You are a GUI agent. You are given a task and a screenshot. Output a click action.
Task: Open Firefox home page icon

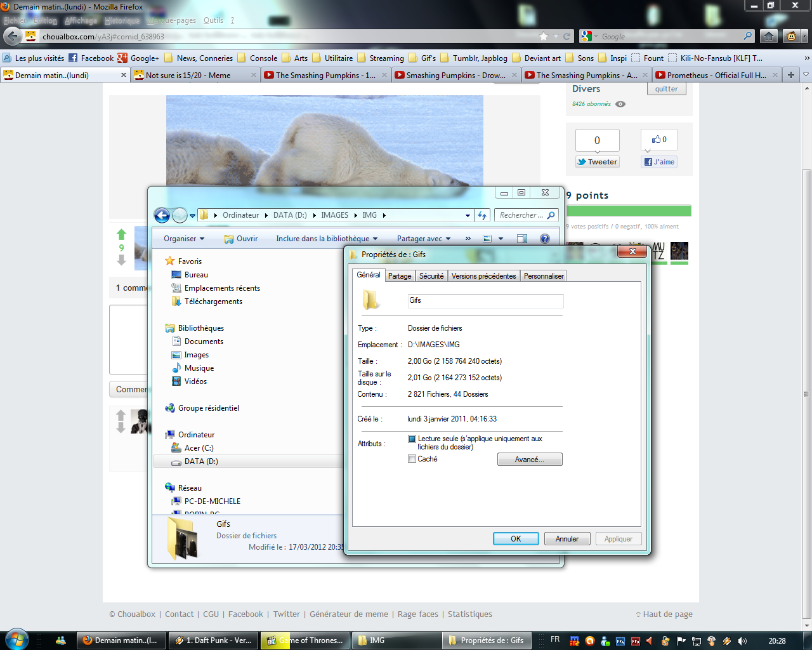coord(769,36)
